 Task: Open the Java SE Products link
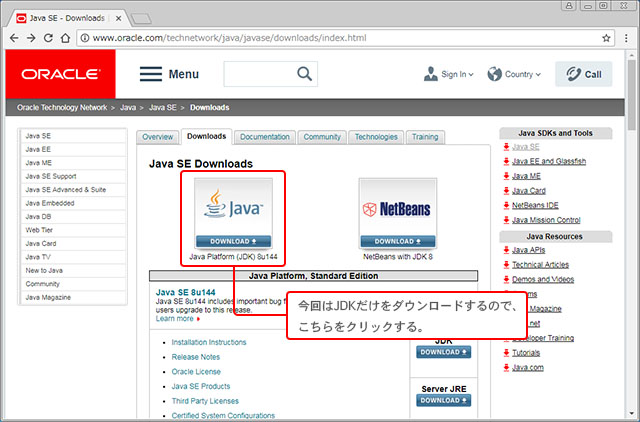pyautogui.click(x=201, y=386)
